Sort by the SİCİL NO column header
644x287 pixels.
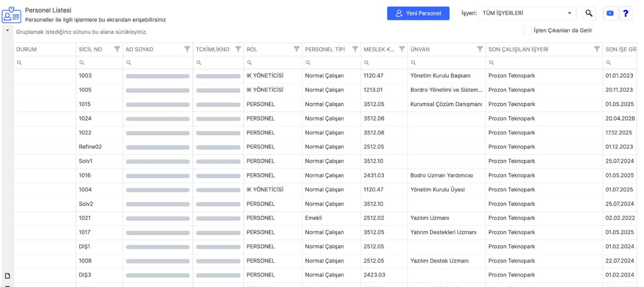[90, 49]
